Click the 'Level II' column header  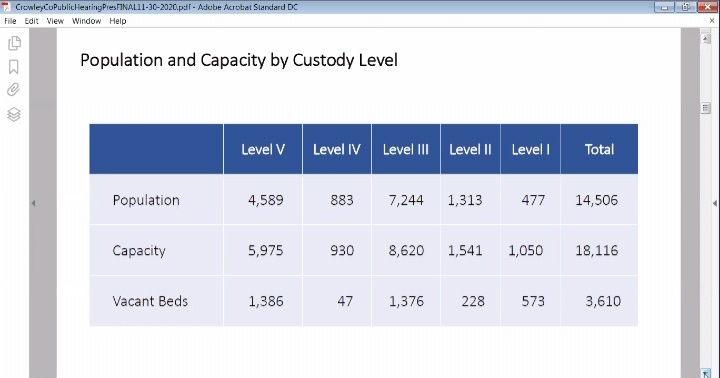470,149
